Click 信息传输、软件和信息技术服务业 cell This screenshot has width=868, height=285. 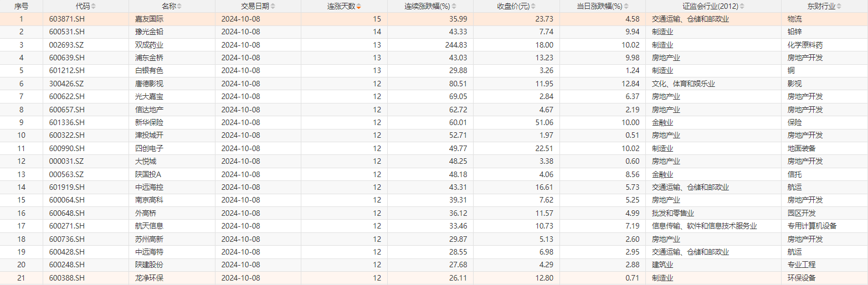(705, 226)
